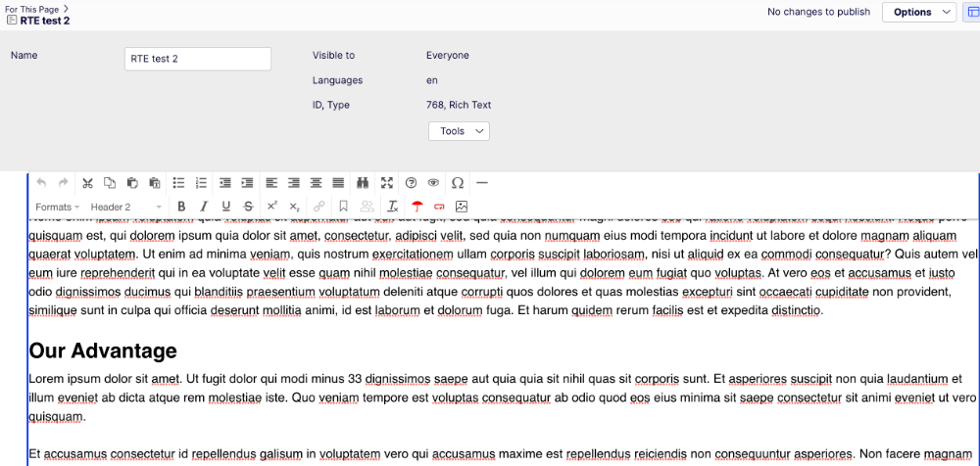Toggle italic formatting
This screenshot has width=980, height=466.
click(204, 207)
